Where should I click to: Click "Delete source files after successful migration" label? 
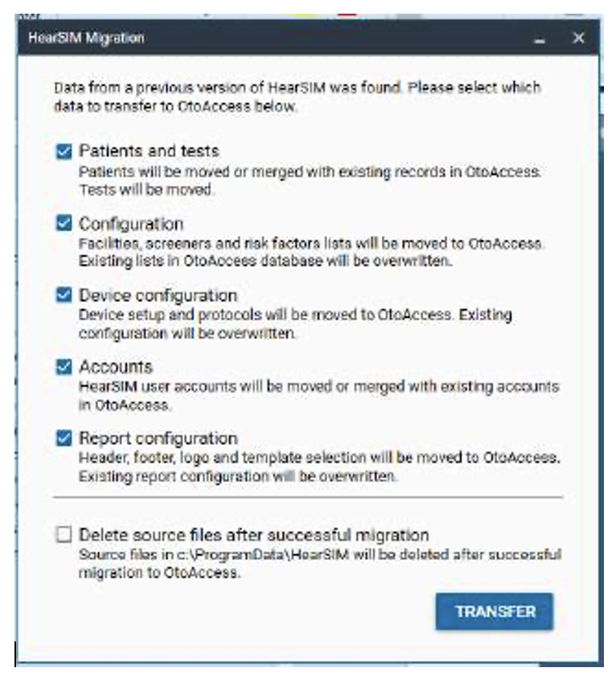click(253, 534)
